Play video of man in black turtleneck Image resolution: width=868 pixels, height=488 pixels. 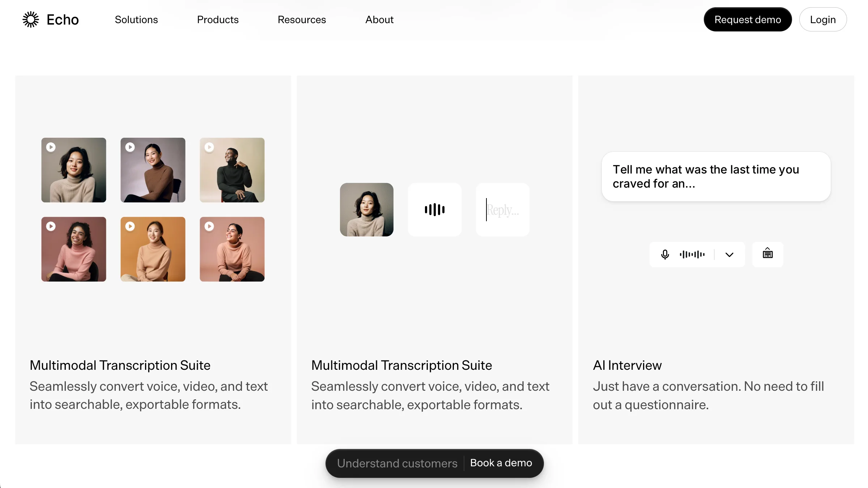coord(209,147)
